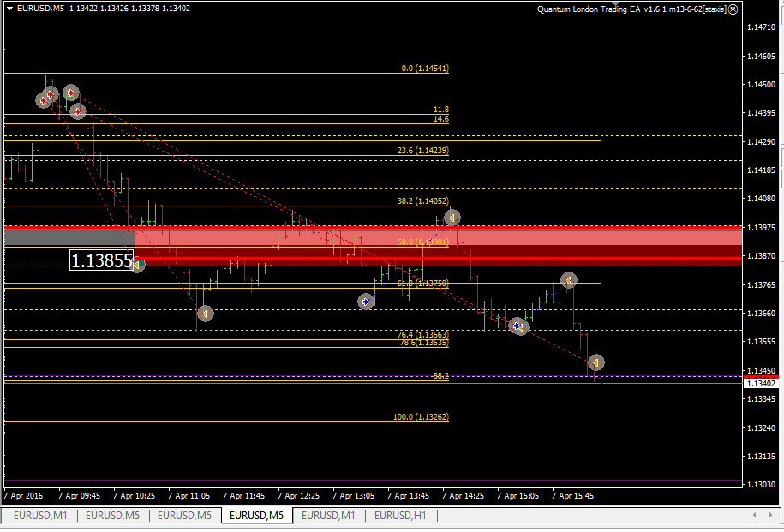Select the Fibonacci 11.8 level label
This screenshot has height=532, width=784.
(x=441, y=110)
